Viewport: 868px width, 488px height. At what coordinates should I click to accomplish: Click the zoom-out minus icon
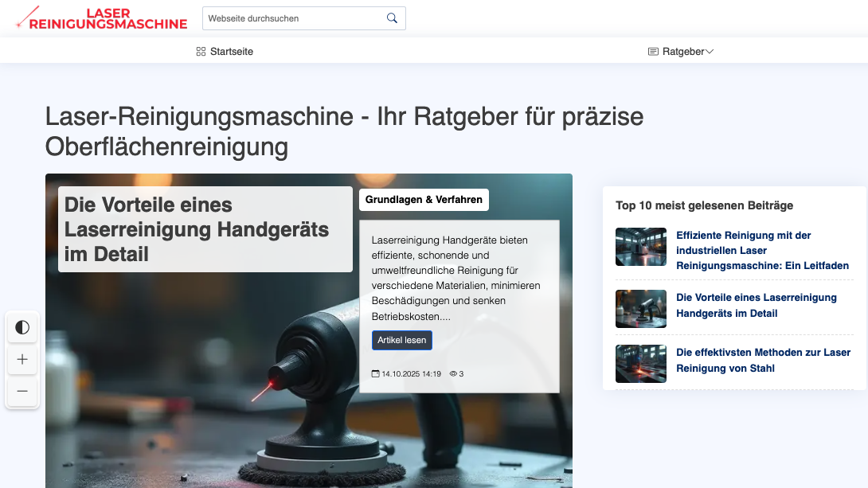(x=22, y=391)
